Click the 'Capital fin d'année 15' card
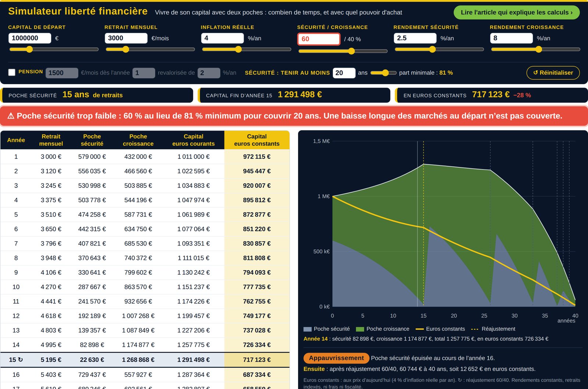This screenshot has height=389, width=588. coord(294,95)
